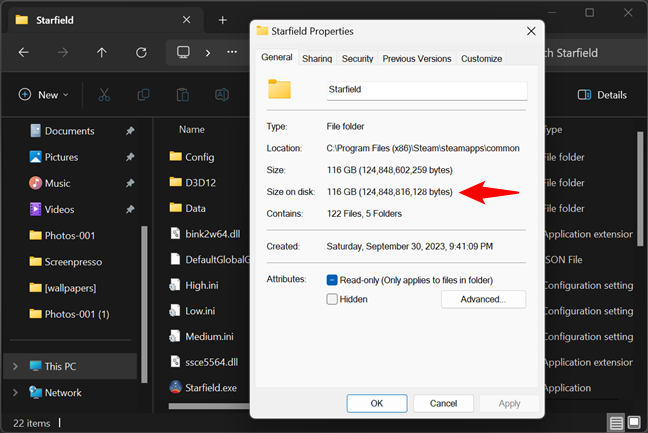Click the Refresh icon in navigation bar

[x=141, y=52]
